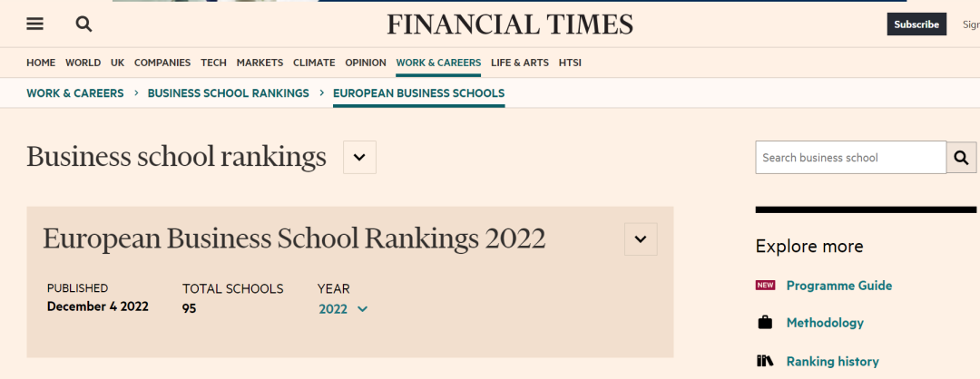
Task: Expand the European Business School Rankings 2022 selector
Action: pyautogui.click(x=641, y=239)
